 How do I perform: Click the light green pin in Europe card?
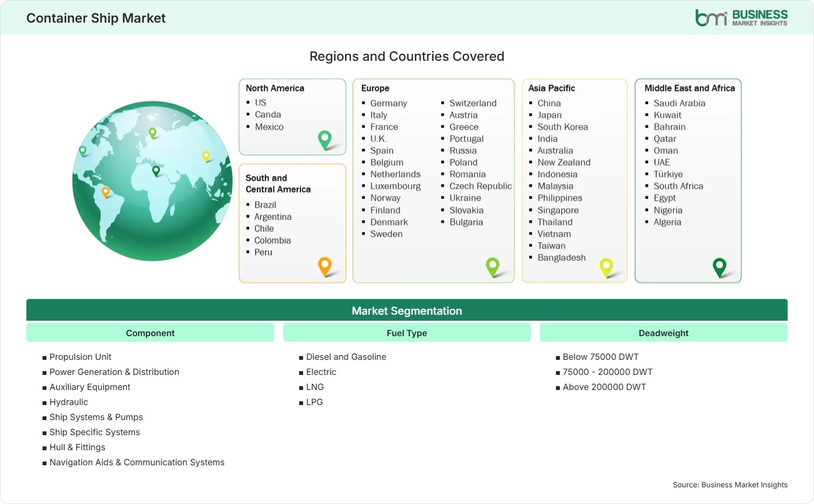[x=493, y=267]
